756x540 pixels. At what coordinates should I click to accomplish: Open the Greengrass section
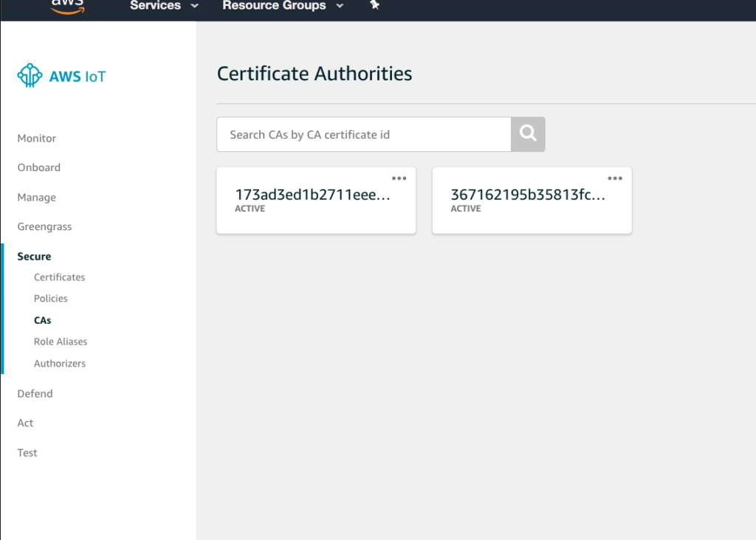tap(44, 226)
